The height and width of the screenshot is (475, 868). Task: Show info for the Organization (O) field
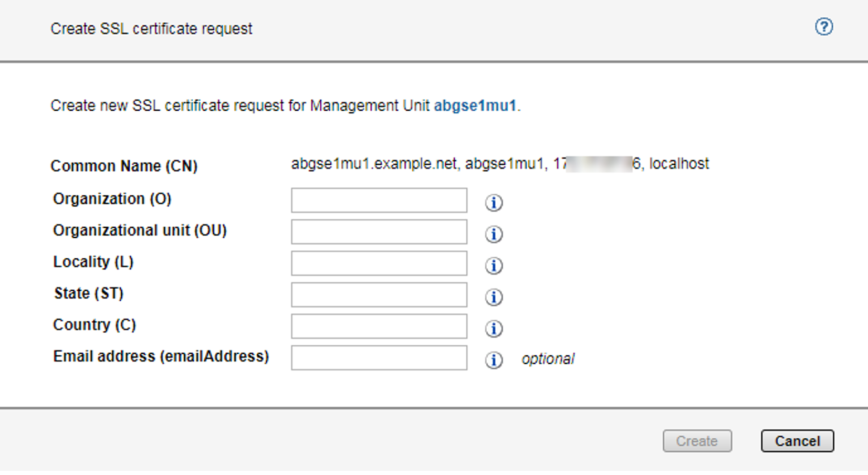pyautogui.click(x=494, y=203)
